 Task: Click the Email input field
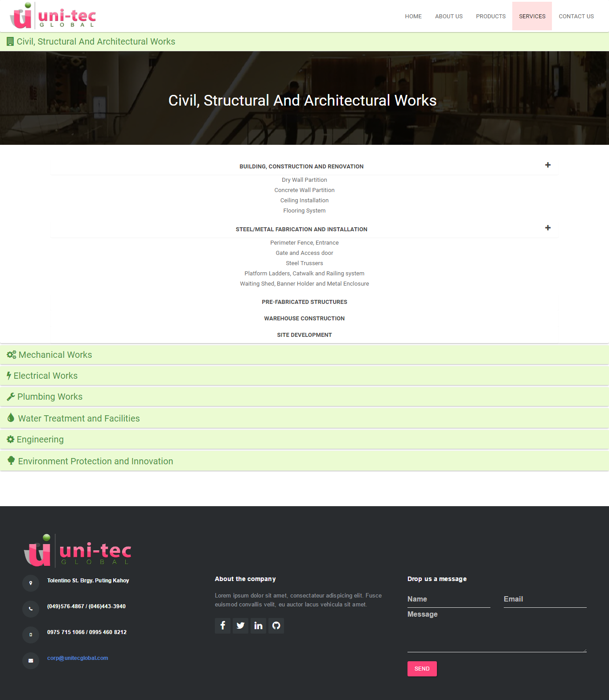point(545,599)
